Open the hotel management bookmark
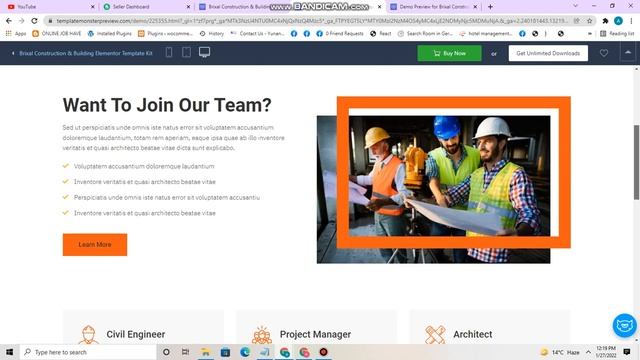Image resolution: width=640 pixels, height=360 pixels. [x=486, y=33]
